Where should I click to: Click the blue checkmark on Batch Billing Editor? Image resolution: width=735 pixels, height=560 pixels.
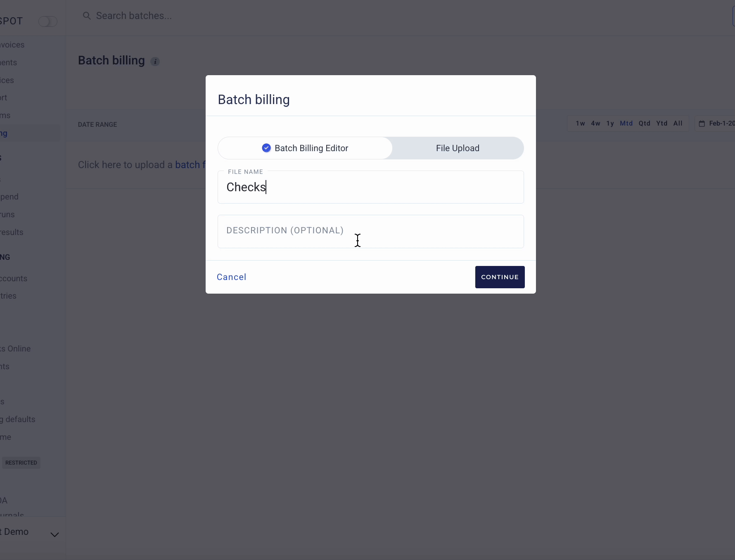click(266, 148)
